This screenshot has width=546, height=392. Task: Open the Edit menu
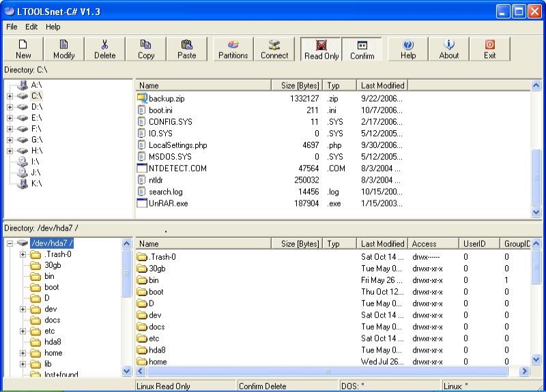click(x=31, y=27)
